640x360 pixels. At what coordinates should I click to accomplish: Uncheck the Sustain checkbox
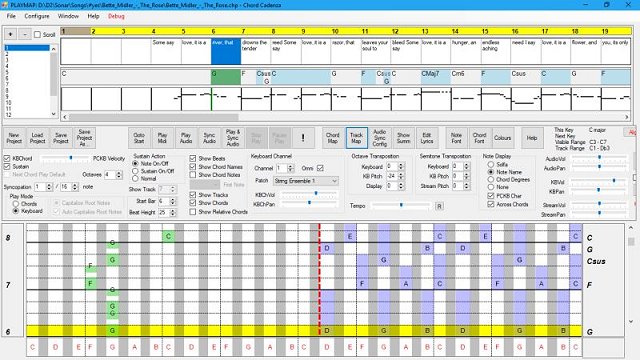pyautogui.click(x=7, y=167)
